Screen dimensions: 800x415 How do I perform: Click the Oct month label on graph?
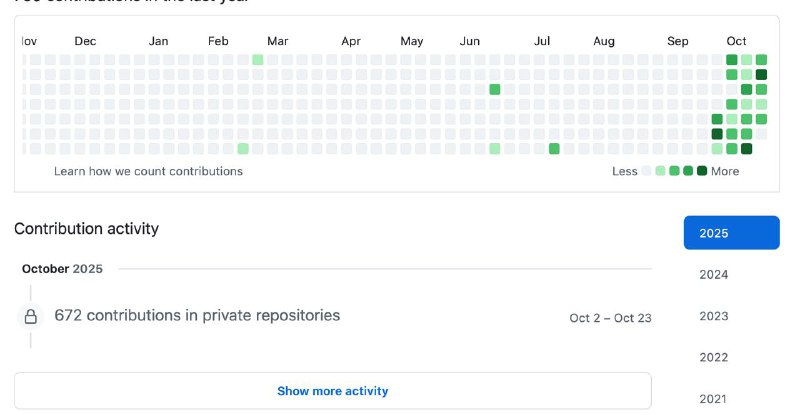click(x=736, y=41)
